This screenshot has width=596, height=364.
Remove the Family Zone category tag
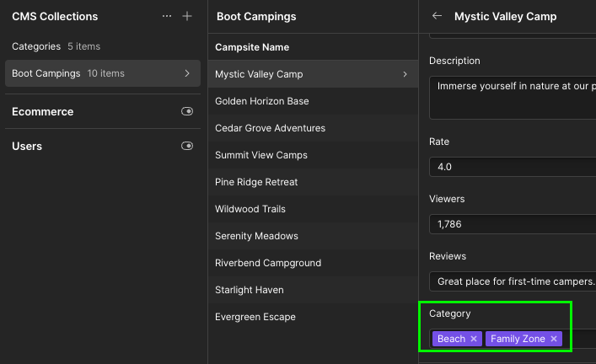(x=554, y=339)
